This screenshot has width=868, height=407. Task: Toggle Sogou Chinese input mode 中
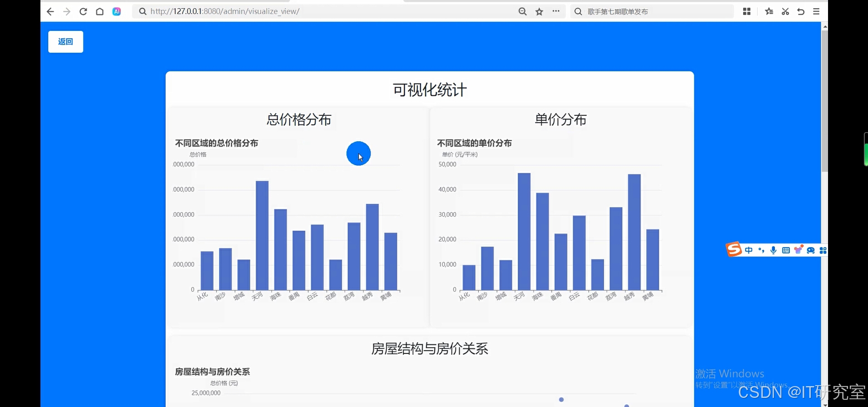click(x=749, y=250)
